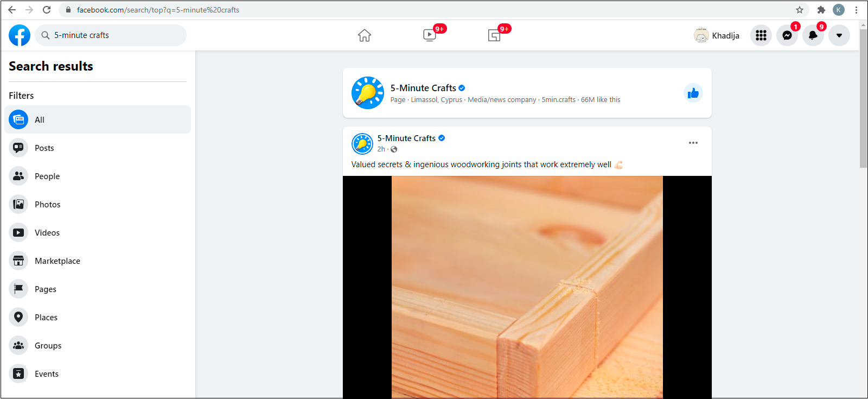The image size is (868, 399).
Task: Open Messenger chats icon
Action: (x=787, y=35)
